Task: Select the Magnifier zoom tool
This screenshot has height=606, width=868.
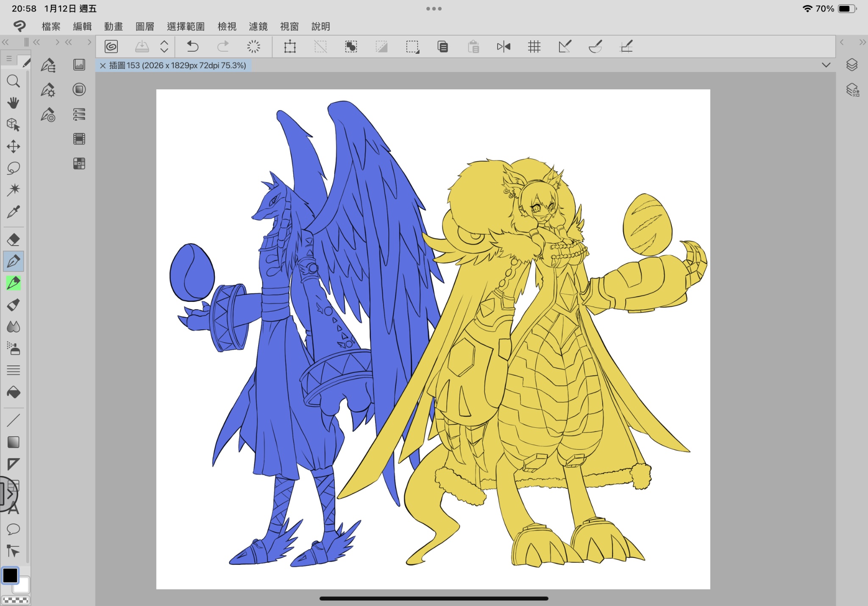Action: coord(13,81)
